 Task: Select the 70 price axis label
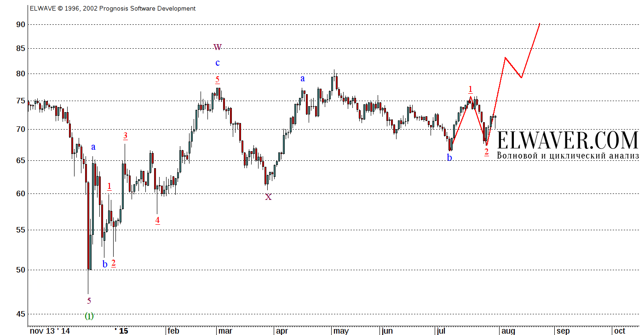tap(20, 130)
